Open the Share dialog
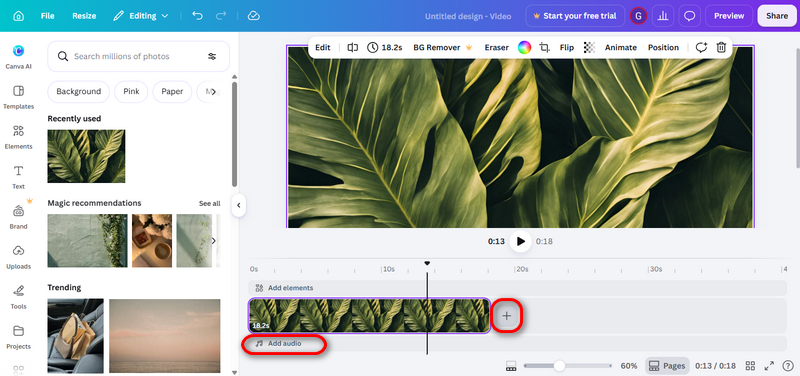 click(777, 16)
